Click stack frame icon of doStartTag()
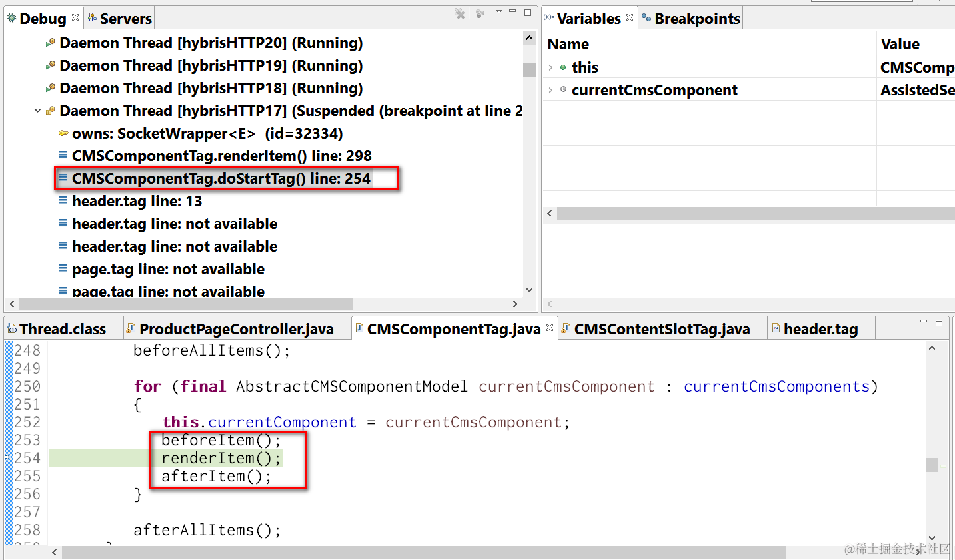The height and width of the screenshot is (560, 955). tap(63, 178)
